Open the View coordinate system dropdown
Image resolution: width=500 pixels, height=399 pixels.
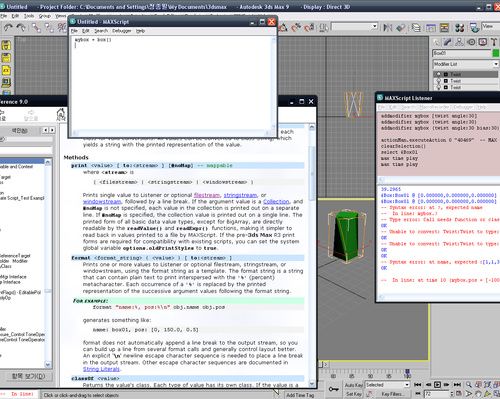coord(491,26)
